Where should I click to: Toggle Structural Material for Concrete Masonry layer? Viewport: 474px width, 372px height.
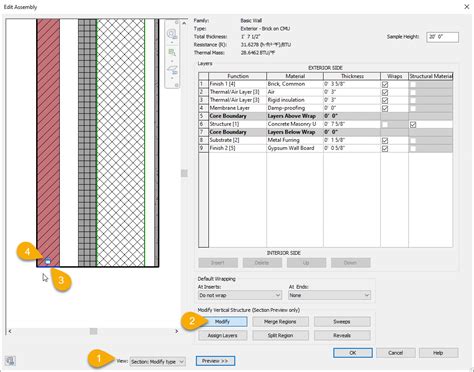413,124
